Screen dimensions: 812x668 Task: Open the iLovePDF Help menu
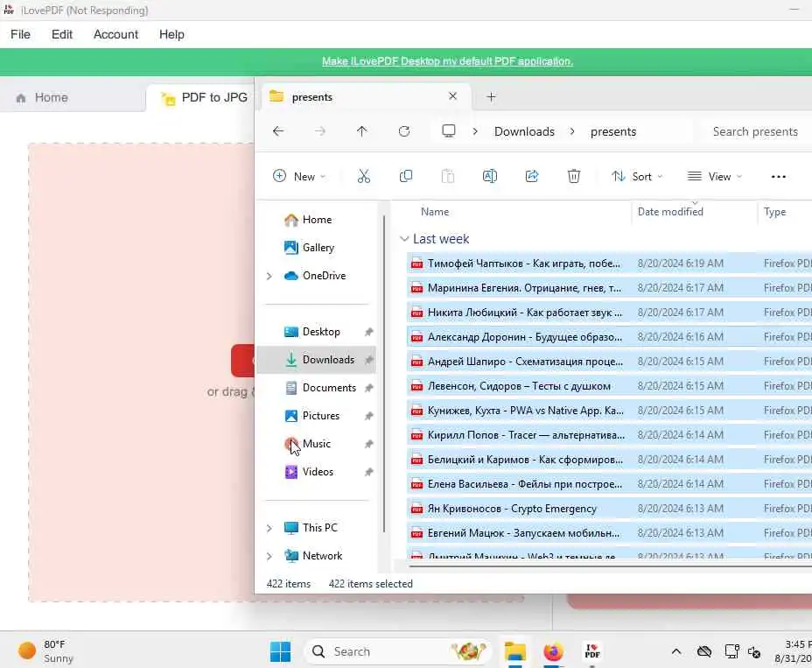pyautogui.click(x=171, y=34)
